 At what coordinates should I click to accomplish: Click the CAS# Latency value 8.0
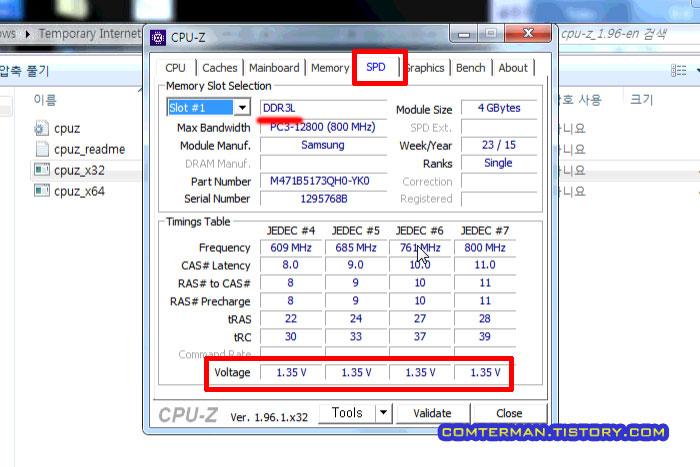pyautogui.click(x=291, y=265)
